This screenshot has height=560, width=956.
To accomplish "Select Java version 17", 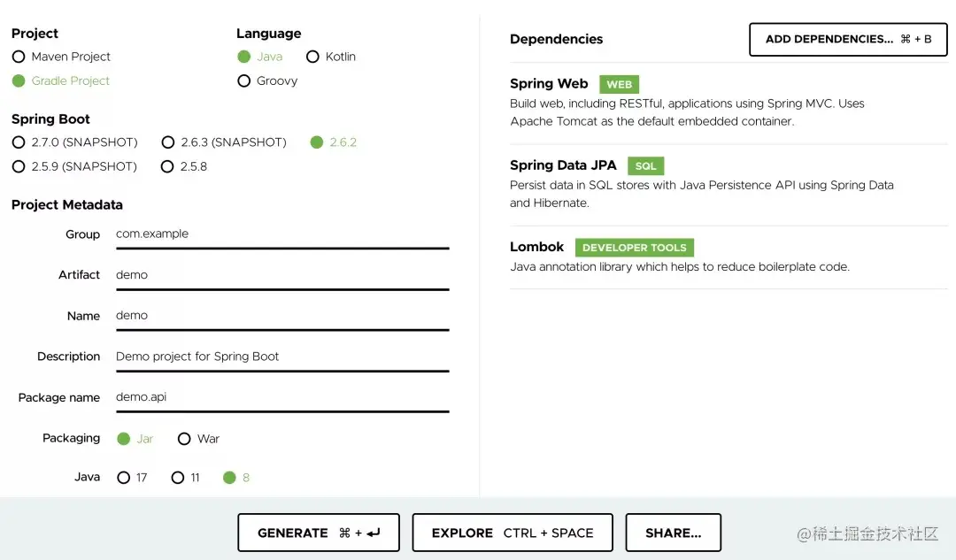I will (124, 478).
